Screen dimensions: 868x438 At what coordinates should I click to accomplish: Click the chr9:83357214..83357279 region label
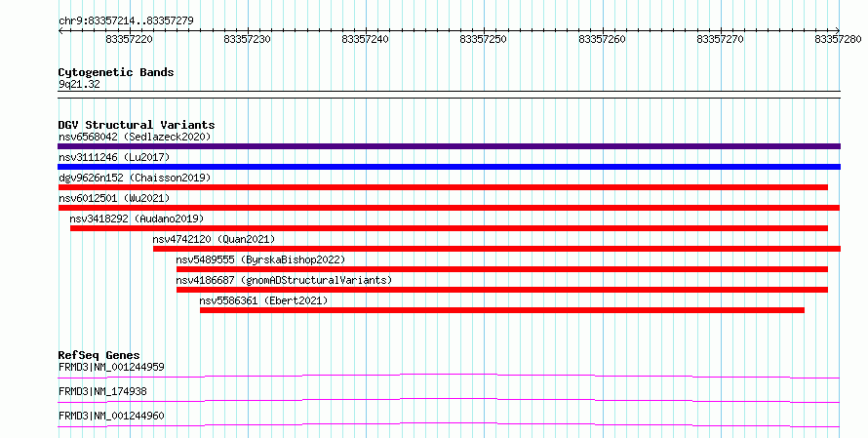126,21
